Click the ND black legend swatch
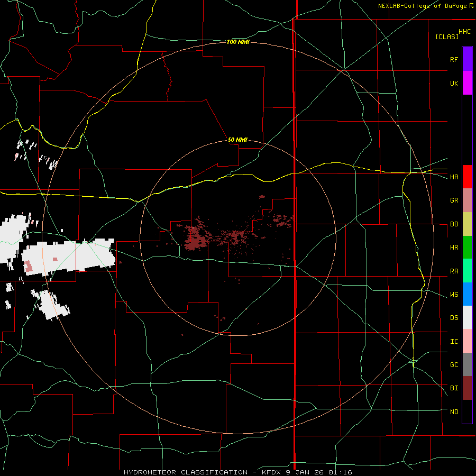The height and width of the screenshot is (476, 476). [x=467, y=411]
